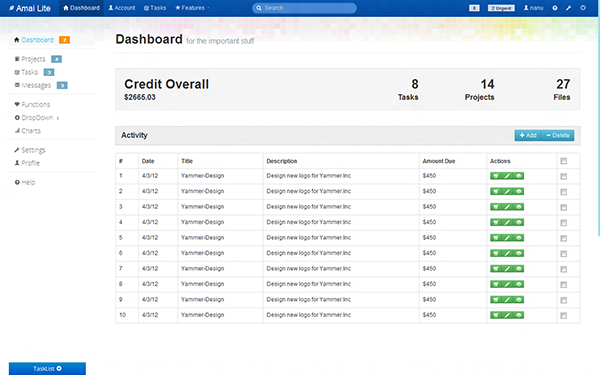The image size is (600, 375).
Task: Click the blue badge beside Projects
Action: 56,59
